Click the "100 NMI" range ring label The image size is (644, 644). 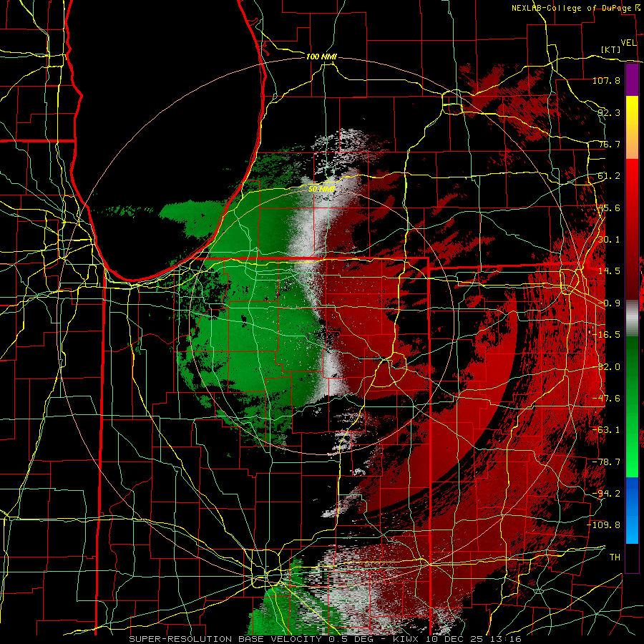[x=321, y=57]
